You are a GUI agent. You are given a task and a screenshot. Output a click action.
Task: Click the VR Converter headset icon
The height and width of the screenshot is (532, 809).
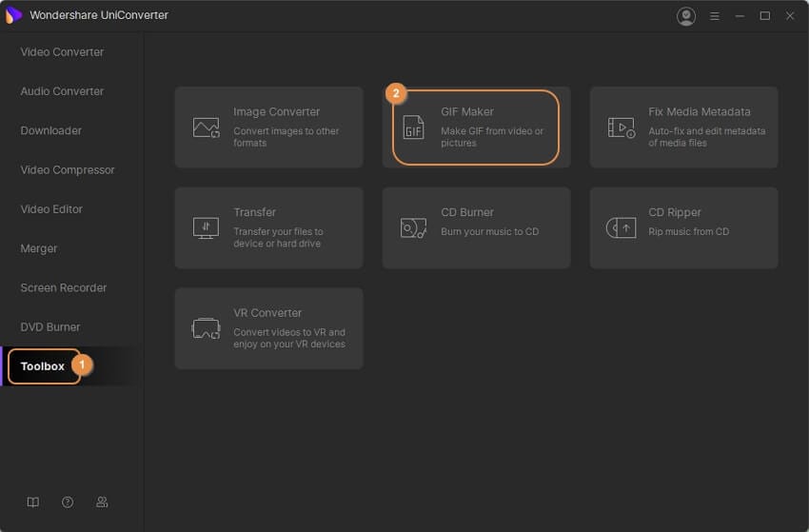coord(207,328)
